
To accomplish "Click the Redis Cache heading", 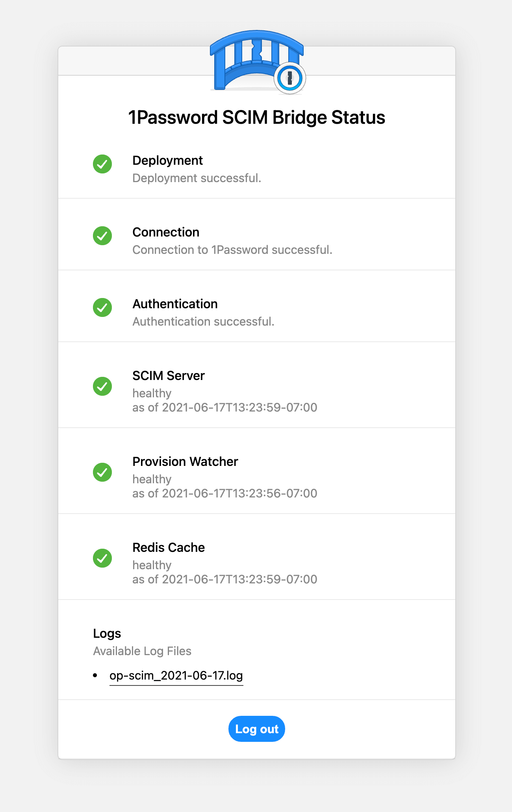I will pos(169,547).
